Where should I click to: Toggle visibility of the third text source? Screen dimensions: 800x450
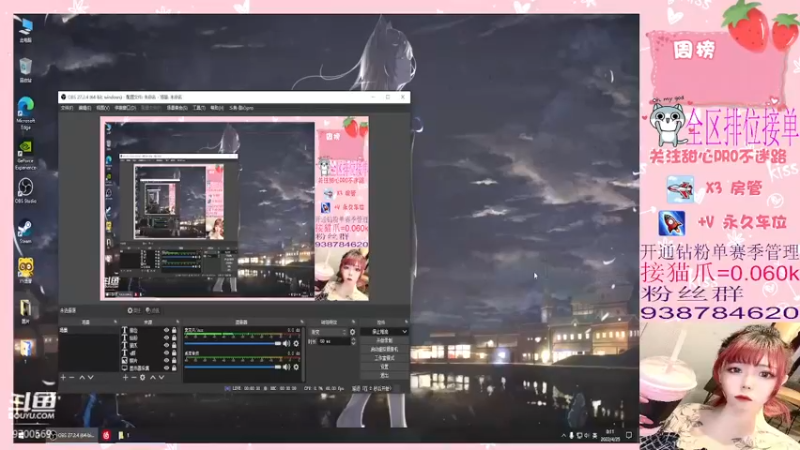[166, 345]
